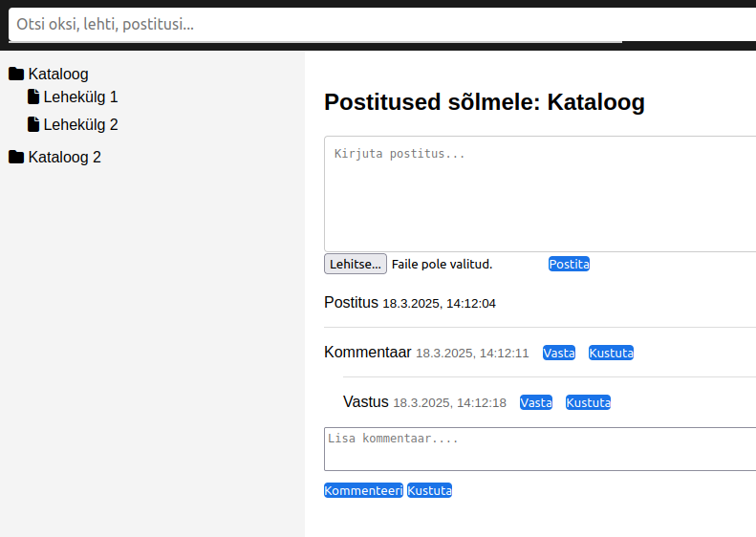Image resolution: width=756 pixels, height=537 pixels.
Task: Click the Kataloog 2 folder icon
Action: [x=16, y=158]
